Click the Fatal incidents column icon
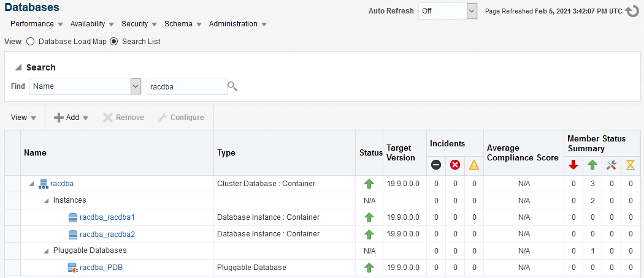Screen dimensions: 644x278 click(x=435, y=165)
